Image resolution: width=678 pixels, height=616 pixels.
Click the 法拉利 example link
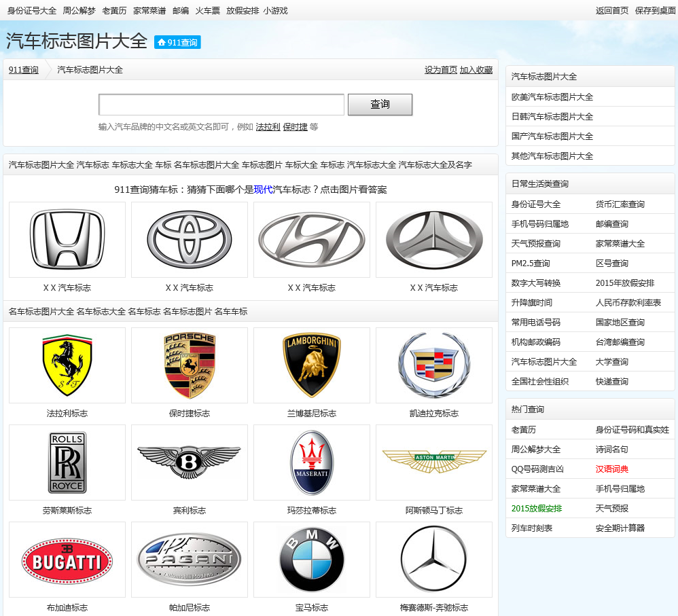[268, 126]
